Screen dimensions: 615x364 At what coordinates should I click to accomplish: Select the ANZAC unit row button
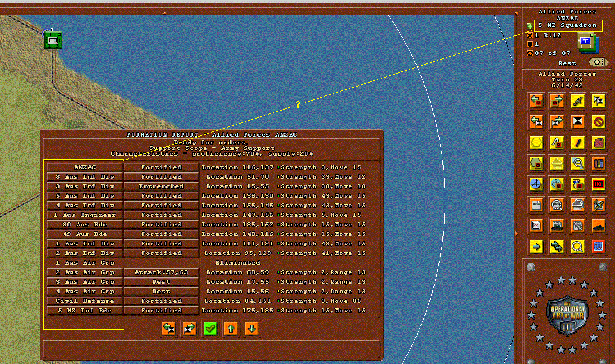point(85,167)
